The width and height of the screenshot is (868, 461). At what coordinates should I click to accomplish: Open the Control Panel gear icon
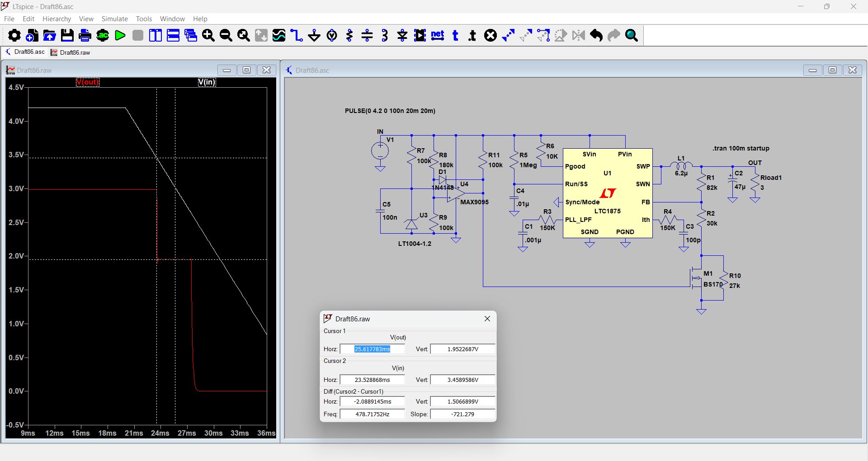[x=14, y=35]
